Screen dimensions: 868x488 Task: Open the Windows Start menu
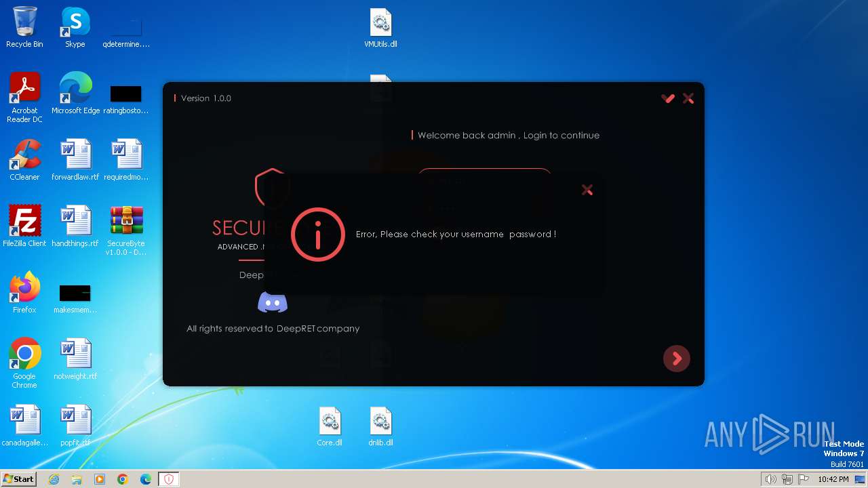pos(19,479)
